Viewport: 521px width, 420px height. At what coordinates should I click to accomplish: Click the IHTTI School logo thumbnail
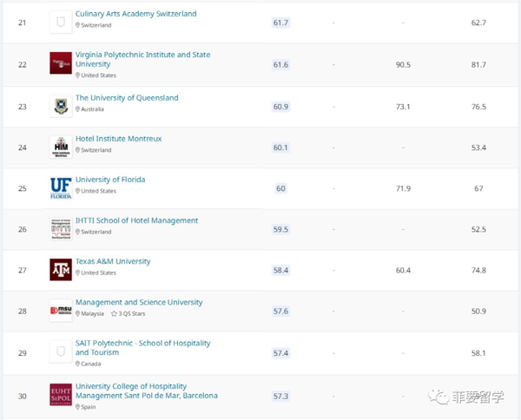(x=61, y=229)
